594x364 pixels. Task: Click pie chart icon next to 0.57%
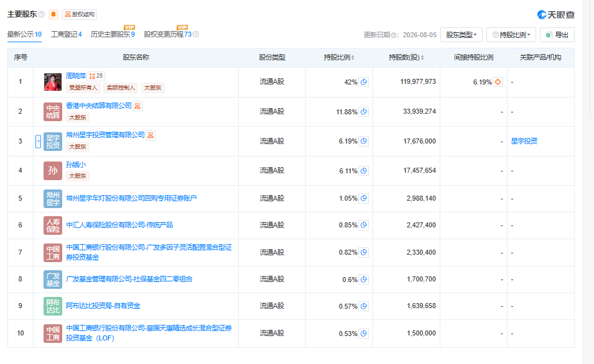pyautogui.click(x=364, y=306)
